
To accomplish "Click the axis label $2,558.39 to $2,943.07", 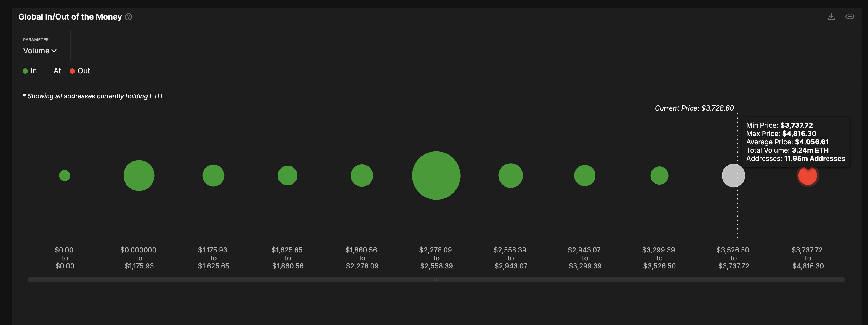I will pos(510,258).
